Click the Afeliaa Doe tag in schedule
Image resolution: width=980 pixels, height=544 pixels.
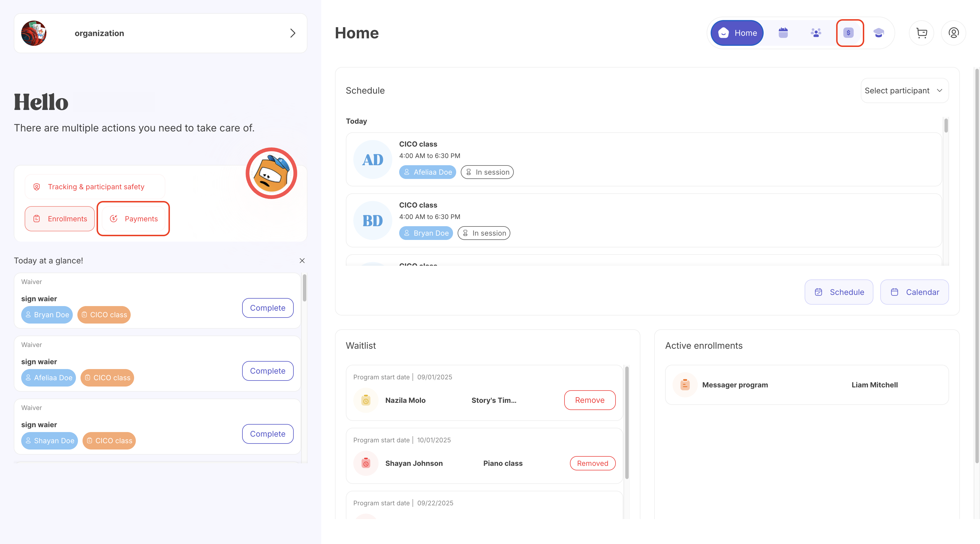pos(427,172)
